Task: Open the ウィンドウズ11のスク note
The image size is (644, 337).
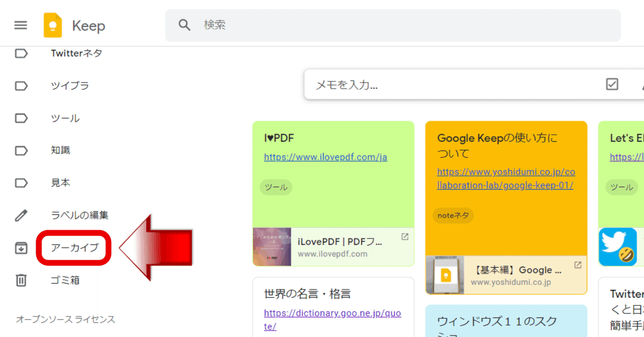Action: [x=497, y=321]
